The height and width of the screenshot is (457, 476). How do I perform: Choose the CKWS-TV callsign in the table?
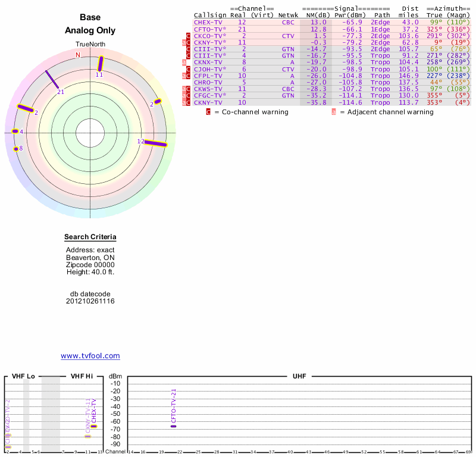click(208, 89)
